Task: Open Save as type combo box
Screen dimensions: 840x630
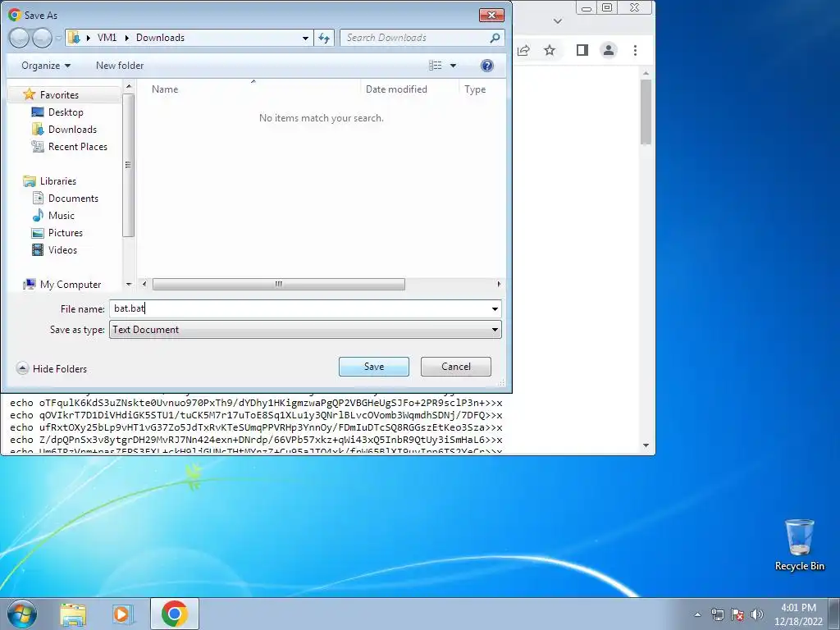Action: coord(305,330)
